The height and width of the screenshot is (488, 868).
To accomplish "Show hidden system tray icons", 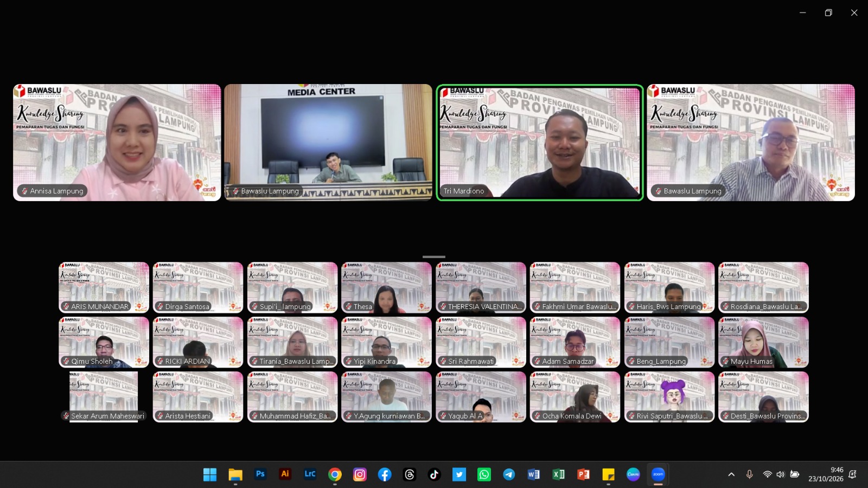I will tap(731, 474).
